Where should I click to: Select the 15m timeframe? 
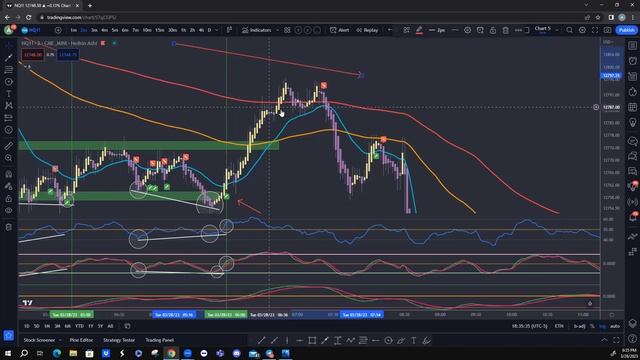(160, 30)
